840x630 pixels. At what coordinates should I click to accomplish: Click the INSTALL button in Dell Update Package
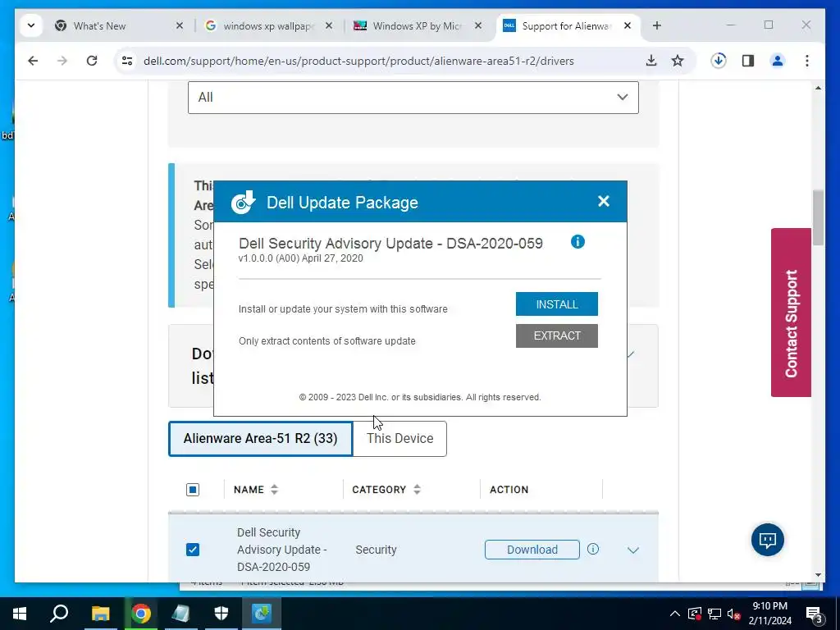click(x=557, y=304)
